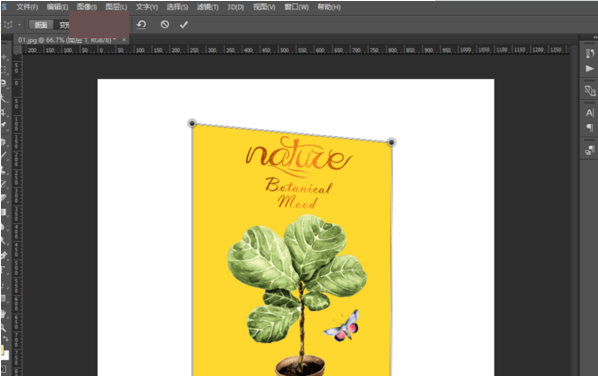Switch to 版面 (Layout) mode

(41, 25)
